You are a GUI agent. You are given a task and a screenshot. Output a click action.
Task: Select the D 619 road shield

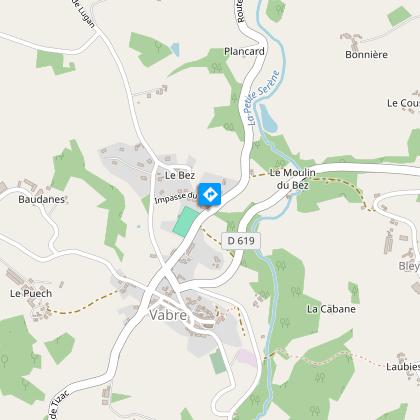point(241,240)
